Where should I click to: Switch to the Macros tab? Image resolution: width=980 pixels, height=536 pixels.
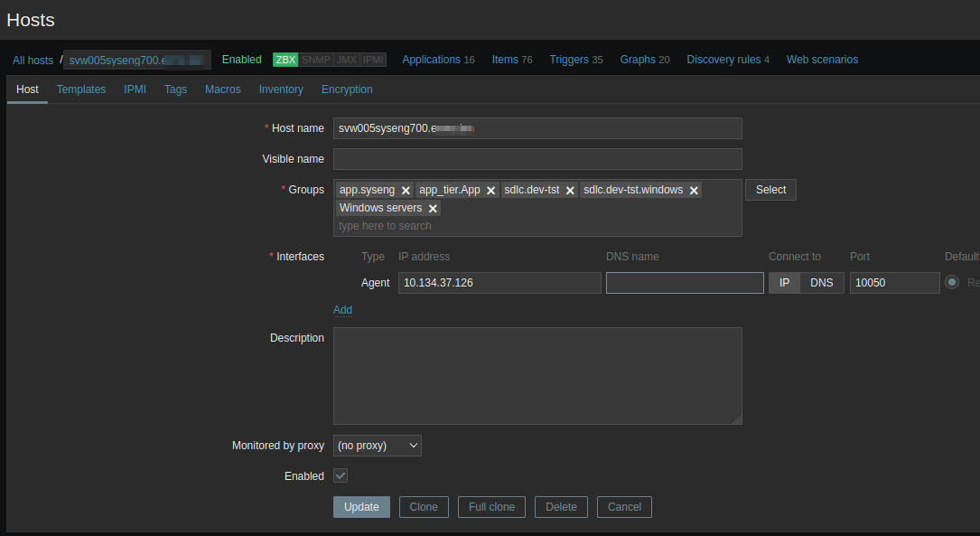222,89
